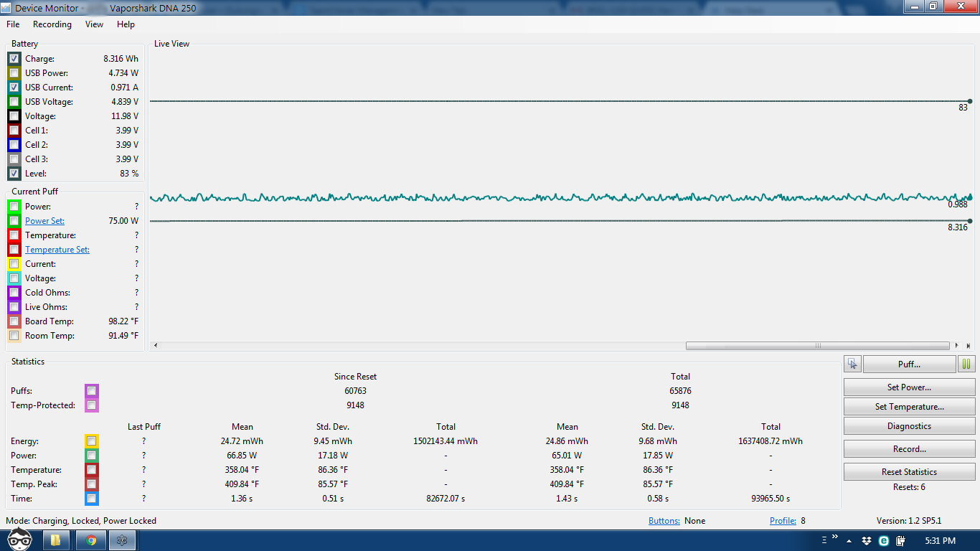This screenshot has height=551, width=980.
Task: Click the Live View horizontal scrollbar thumb
Action: click(x=817, y=346)
